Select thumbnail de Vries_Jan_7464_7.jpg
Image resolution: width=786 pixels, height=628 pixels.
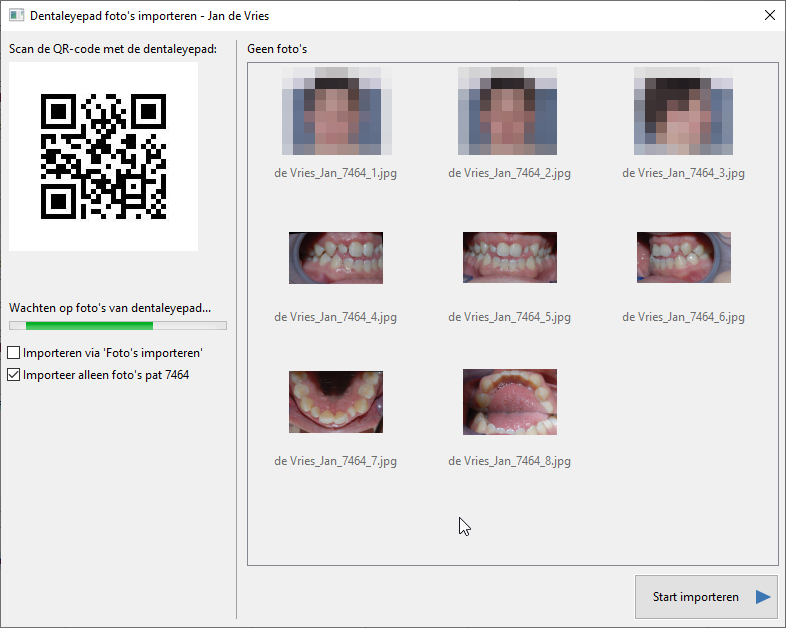click(336, 402)
